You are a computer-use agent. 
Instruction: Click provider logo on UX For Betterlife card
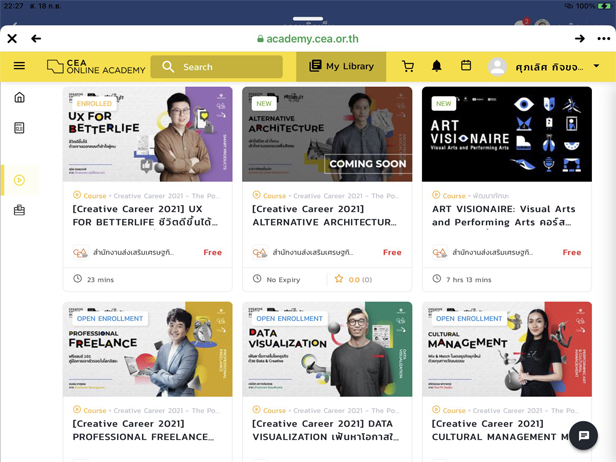pos(80,253)
